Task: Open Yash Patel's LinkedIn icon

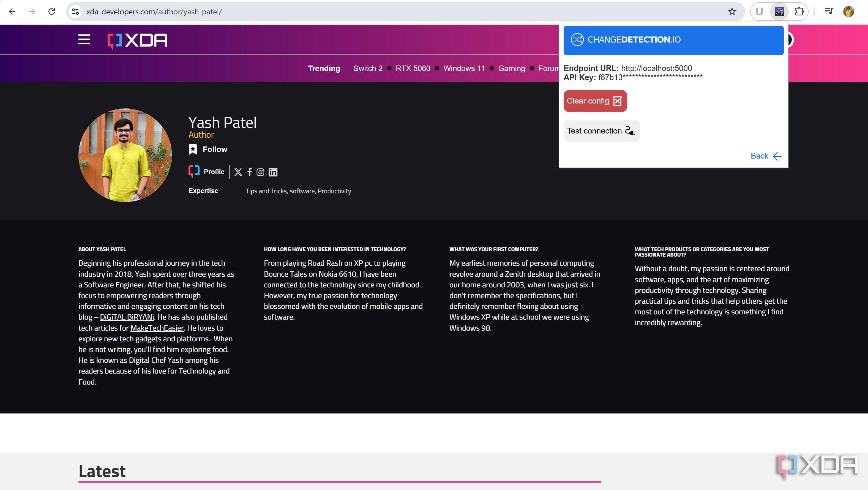Action: (273, 172)
